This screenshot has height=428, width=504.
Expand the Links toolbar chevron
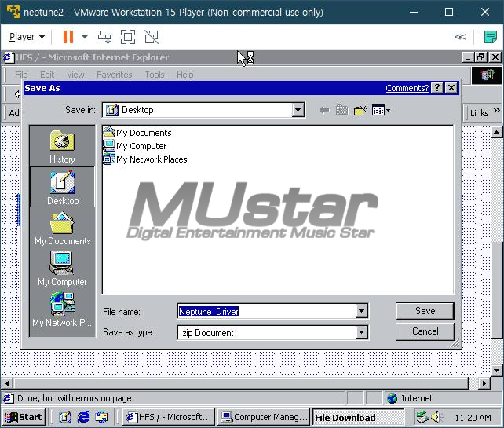tap(496, 111)
